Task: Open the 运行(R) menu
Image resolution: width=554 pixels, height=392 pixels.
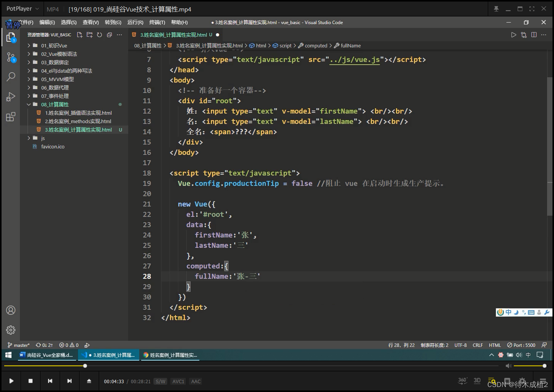Action: click(x=135, y=23)
